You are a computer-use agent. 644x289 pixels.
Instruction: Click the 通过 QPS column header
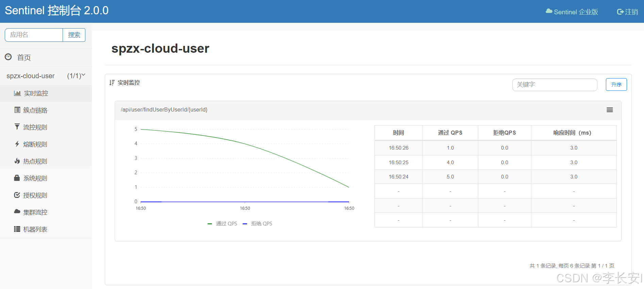click(x=450, y=133)
